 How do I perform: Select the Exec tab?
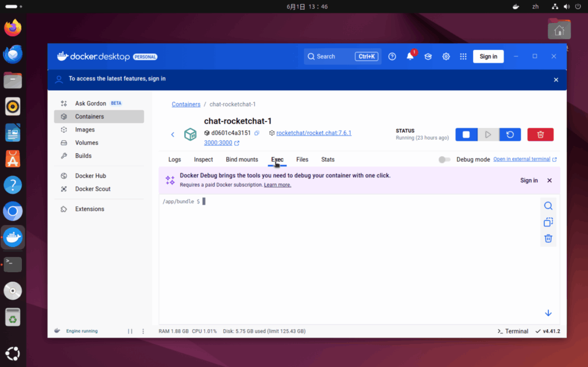(277, 160)
